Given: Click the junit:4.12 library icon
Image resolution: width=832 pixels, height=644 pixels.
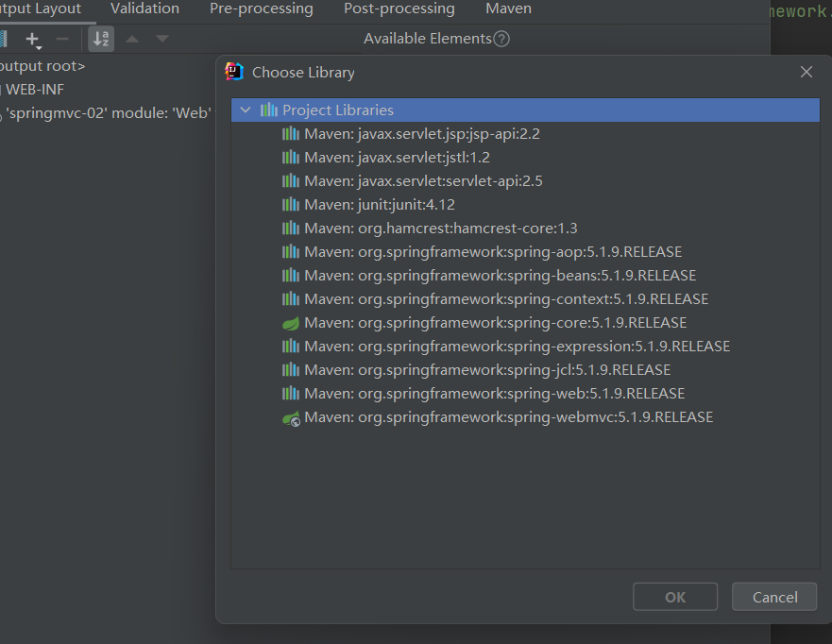Looking at the screenshot, I should point(291,205).
